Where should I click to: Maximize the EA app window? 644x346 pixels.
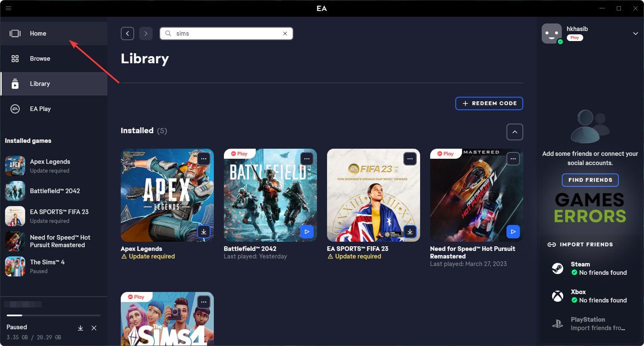click(x=619, y=8)
